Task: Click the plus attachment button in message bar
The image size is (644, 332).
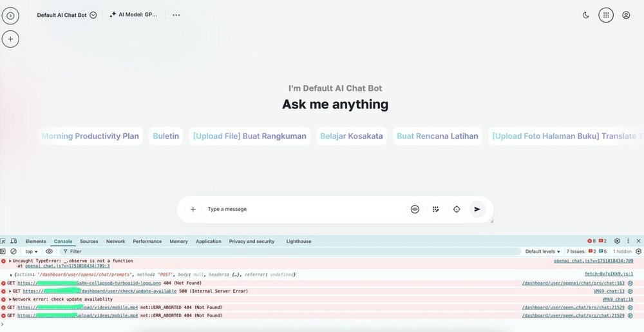Action: tap(193, 209)
